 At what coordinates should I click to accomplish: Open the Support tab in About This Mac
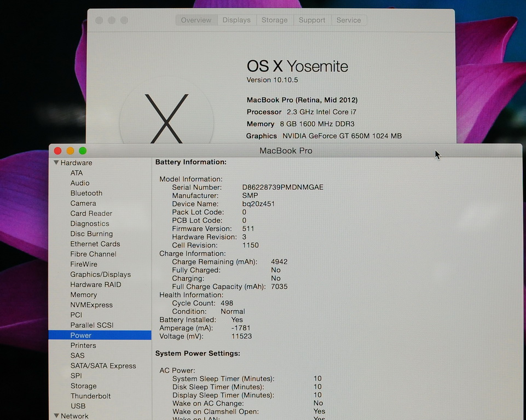coord(312,20)
